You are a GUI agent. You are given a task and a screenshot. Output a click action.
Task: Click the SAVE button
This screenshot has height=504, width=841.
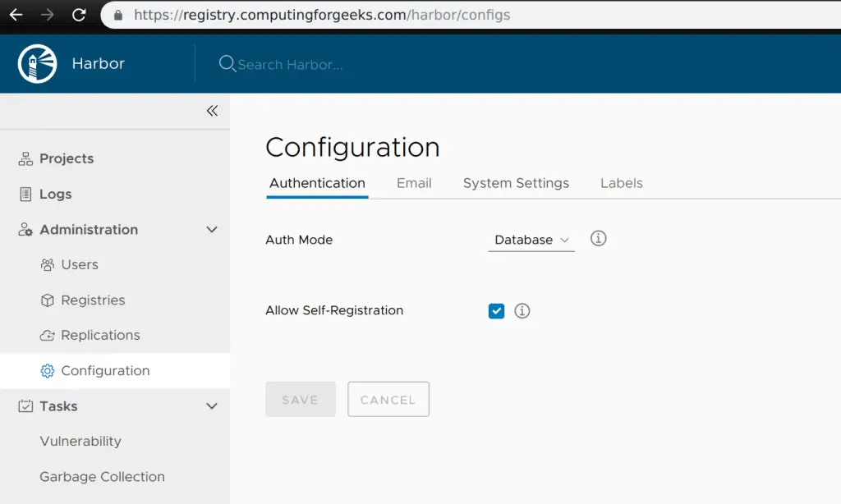click(301, 400)
